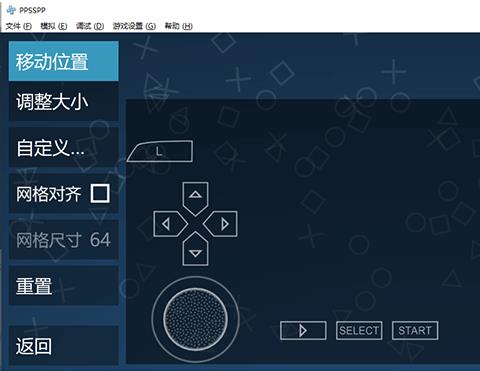Click the 重置 reset button

63,286
